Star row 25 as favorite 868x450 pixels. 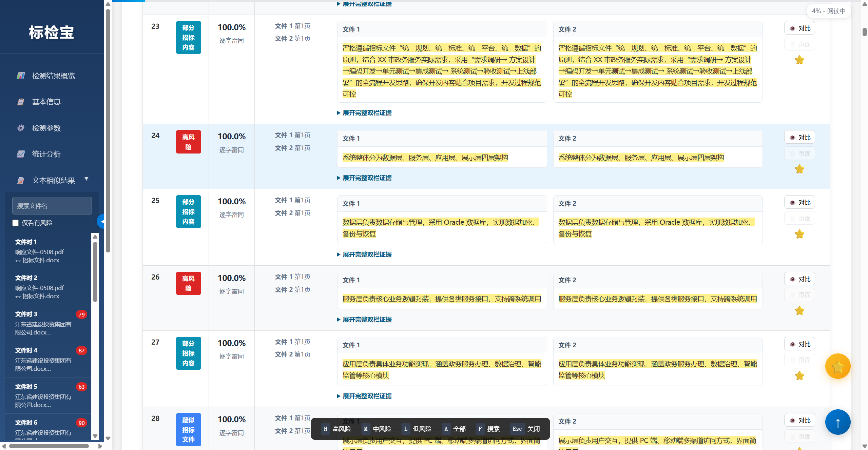point(799,234)
